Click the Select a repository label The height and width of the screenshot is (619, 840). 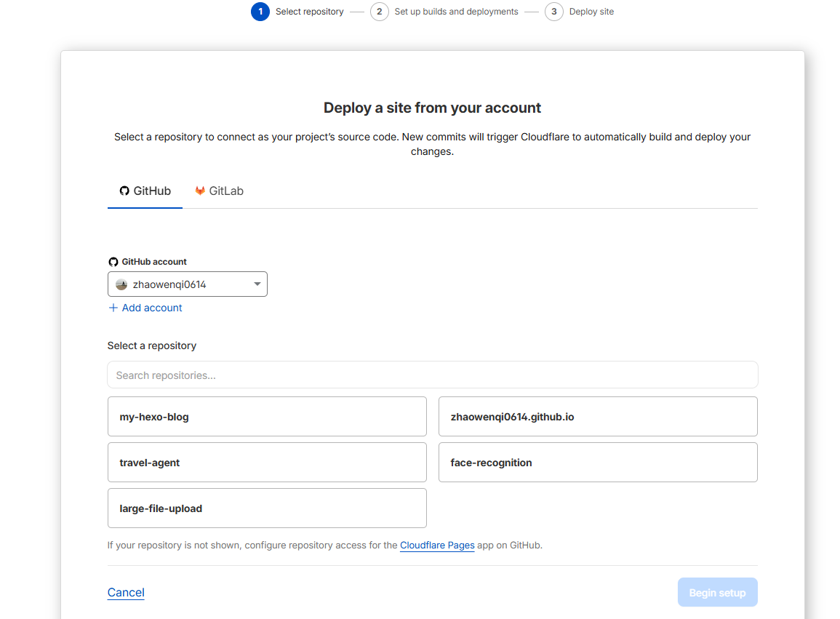click(x=152, y=346)
